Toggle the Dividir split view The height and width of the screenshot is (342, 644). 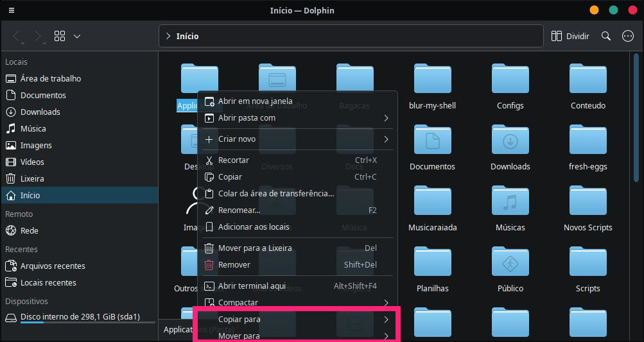[570, 37]
